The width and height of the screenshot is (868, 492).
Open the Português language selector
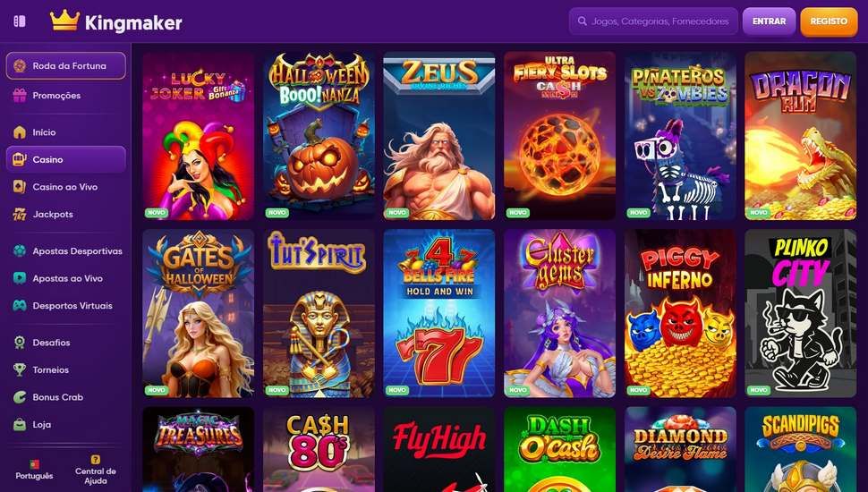(x=34, y=470)
